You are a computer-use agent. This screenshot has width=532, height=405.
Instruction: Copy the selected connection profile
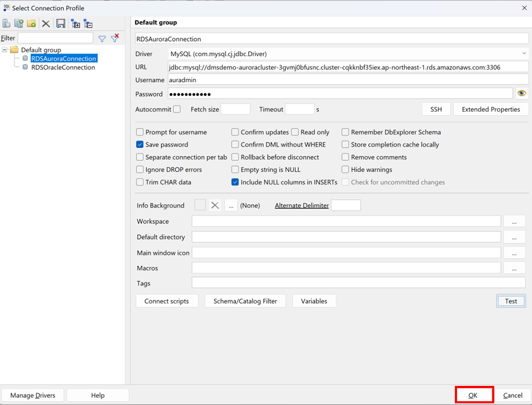[x=19, y=24]
